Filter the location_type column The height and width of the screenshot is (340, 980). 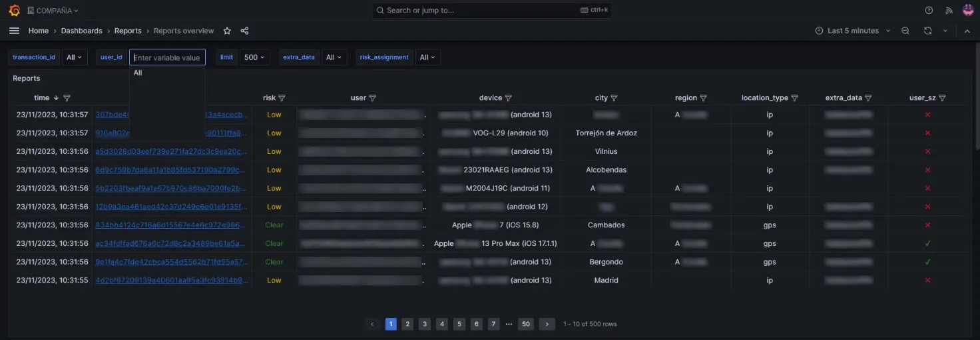pyautogui.click(x=794, y=98)
